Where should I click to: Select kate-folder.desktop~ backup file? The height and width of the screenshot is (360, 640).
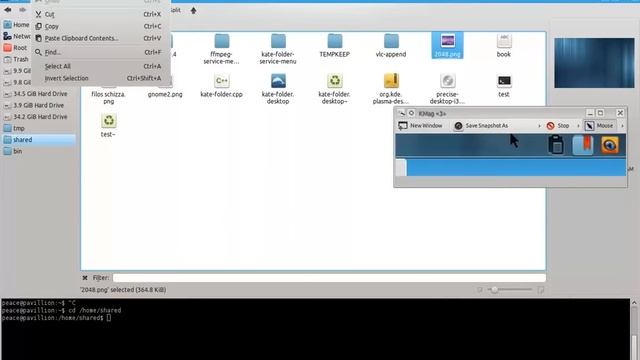click(335, 81)
